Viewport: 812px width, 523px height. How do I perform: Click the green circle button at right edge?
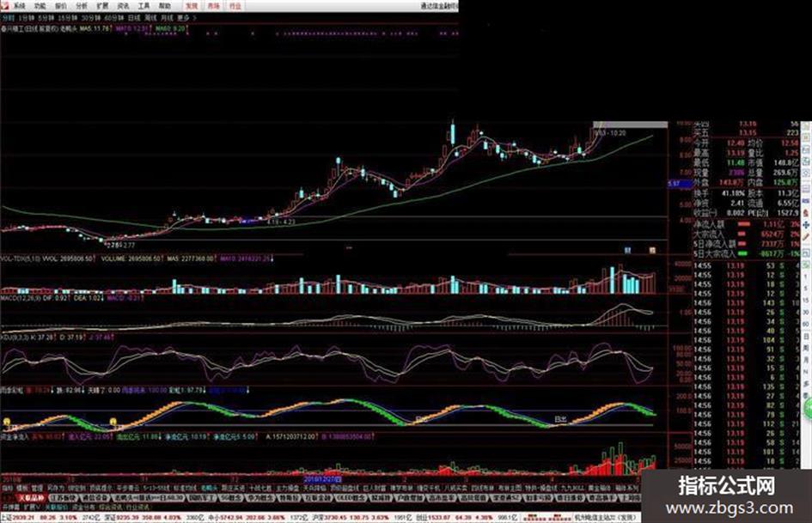[808, 409]
